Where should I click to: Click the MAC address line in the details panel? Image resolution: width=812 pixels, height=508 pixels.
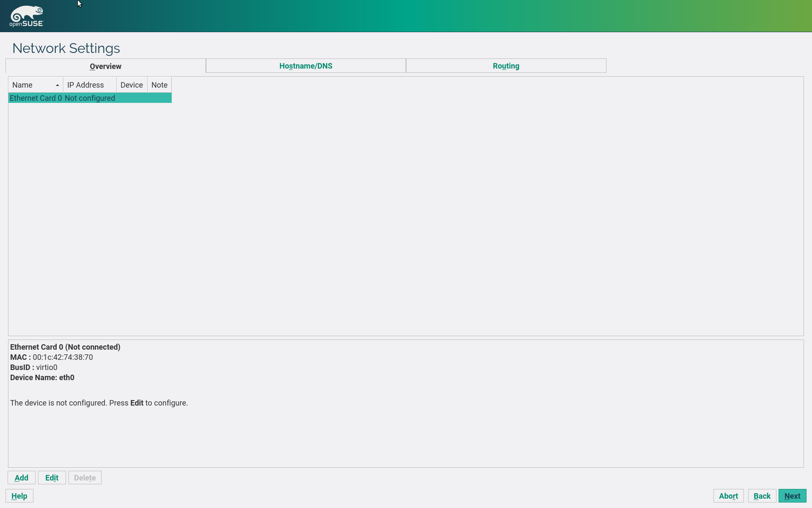click(x=52, y=357)
